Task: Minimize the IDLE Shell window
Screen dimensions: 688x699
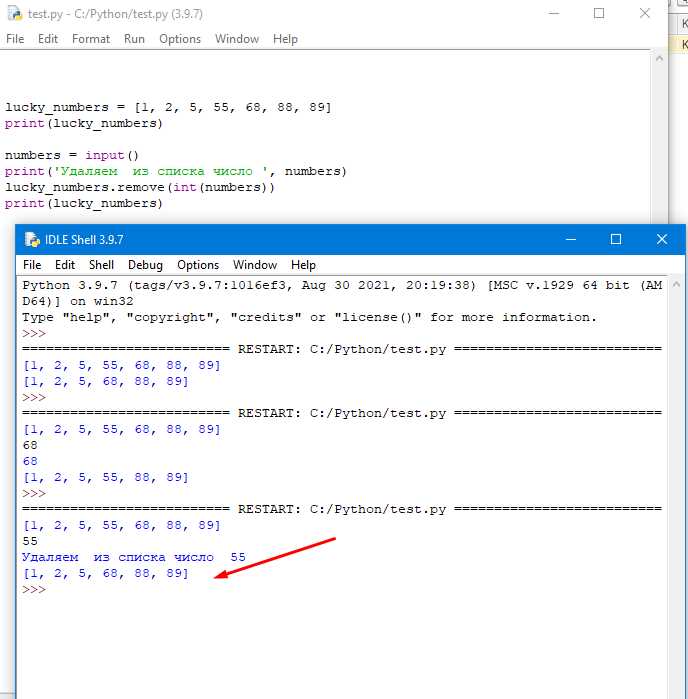Action: tap(571, 239)
